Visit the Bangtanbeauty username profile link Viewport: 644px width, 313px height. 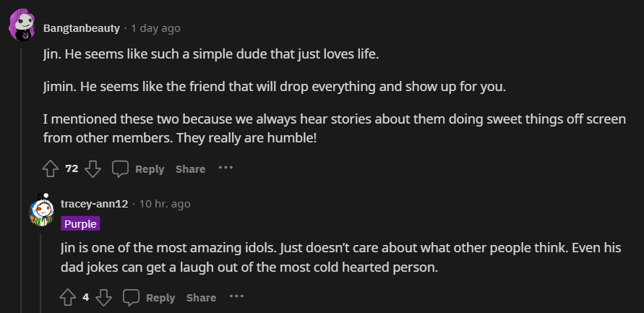[82, 28]
